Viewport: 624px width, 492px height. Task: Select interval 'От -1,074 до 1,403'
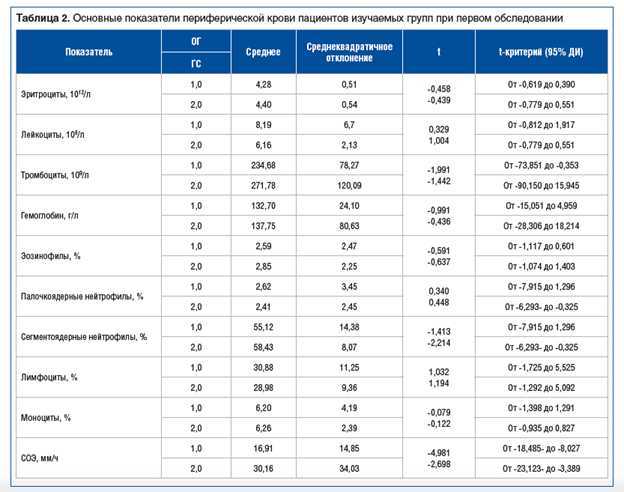pos(541,267)
